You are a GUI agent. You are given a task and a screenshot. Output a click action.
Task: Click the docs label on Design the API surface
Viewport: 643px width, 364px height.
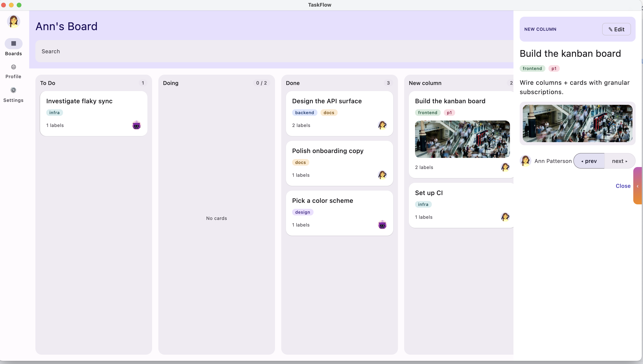(329, 113)
